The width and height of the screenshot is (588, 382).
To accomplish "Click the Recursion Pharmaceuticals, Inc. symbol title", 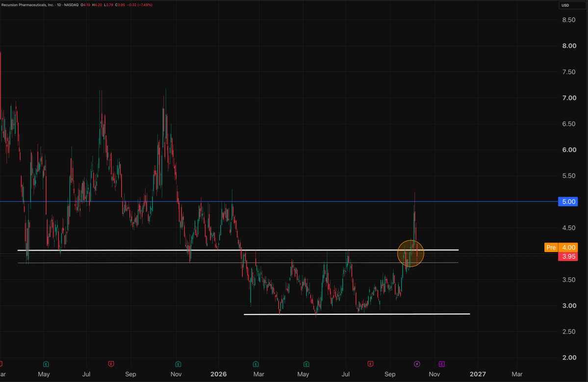I will [29, 5].
